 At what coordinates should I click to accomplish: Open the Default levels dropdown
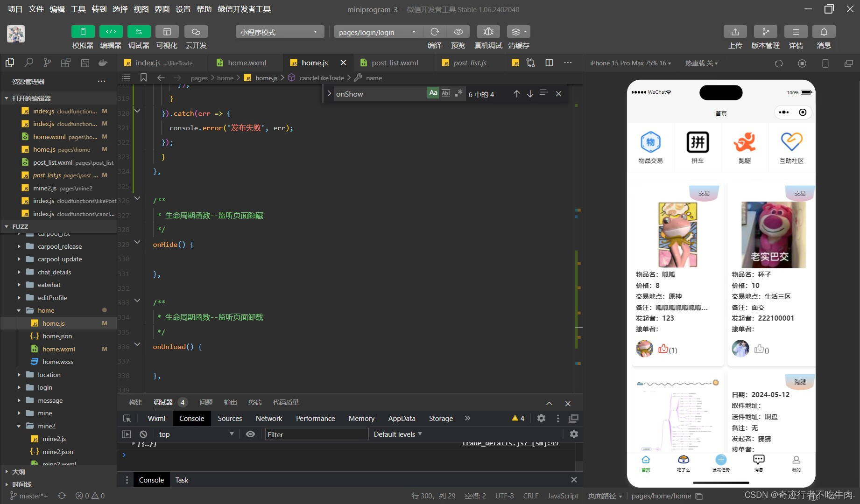[398, 434]
